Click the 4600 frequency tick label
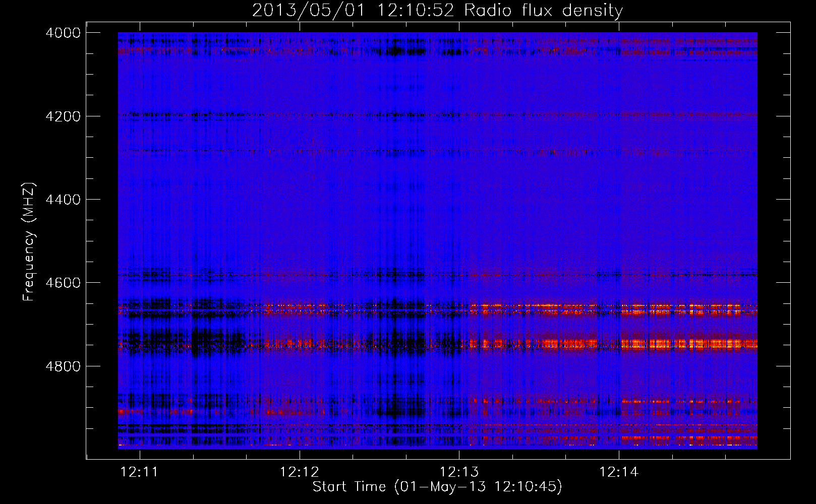 (x=63, y=283)
